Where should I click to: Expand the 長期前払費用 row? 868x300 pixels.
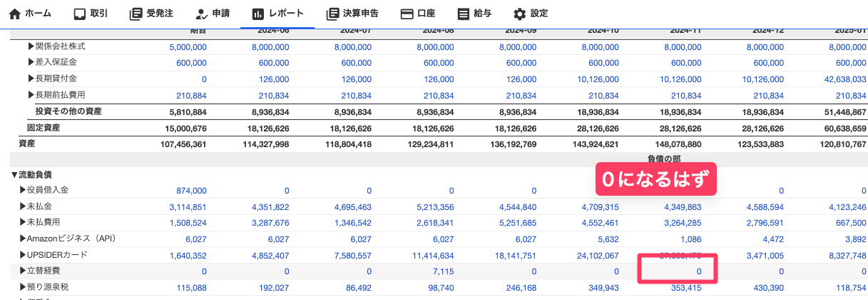31,95
